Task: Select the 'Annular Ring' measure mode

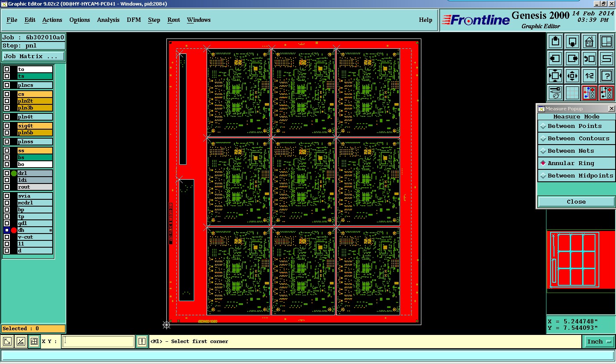Action: [x=576, y=163]
